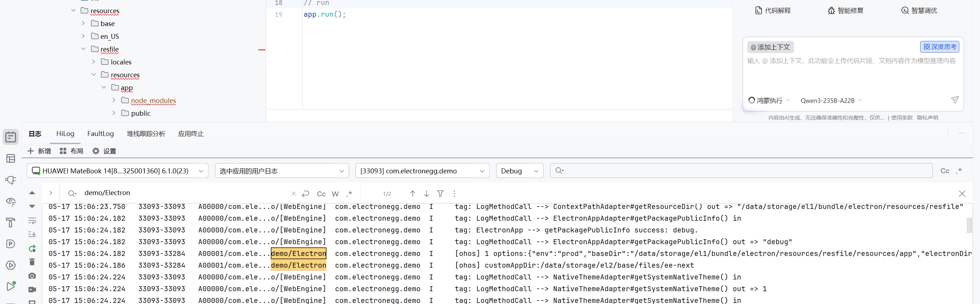The image size is (980, 304).
Task: Click the video record icon
Action: (x=32, y=289)
